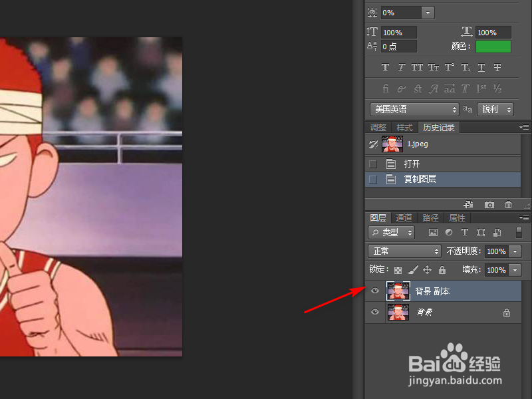Switch to 通道 tab
532x399 pixels.
pyautogui.click(x=404, y=218)
